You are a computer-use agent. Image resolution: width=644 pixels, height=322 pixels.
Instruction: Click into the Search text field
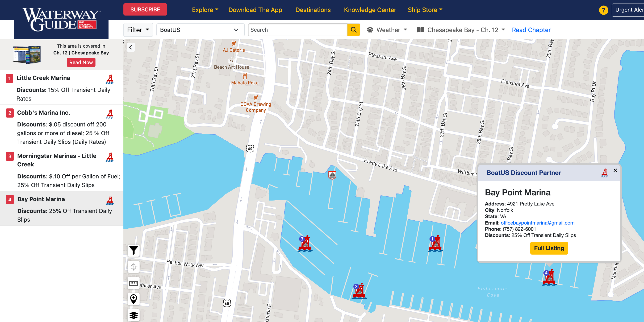(297, 30)
